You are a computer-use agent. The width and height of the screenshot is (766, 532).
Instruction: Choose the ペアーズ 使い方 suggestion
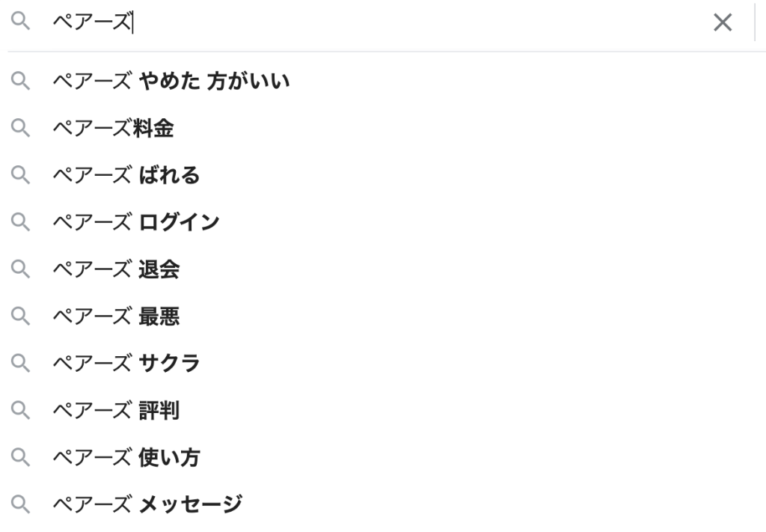[126, 457]
